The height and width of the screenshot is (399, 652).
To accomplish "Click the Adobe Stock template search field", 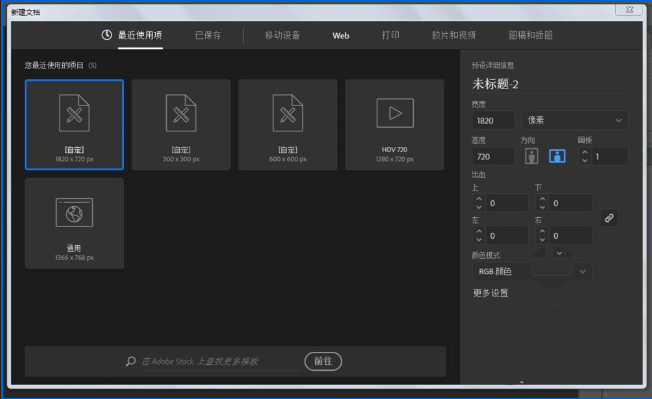I will pyautogui.click(x=220, y=362).
